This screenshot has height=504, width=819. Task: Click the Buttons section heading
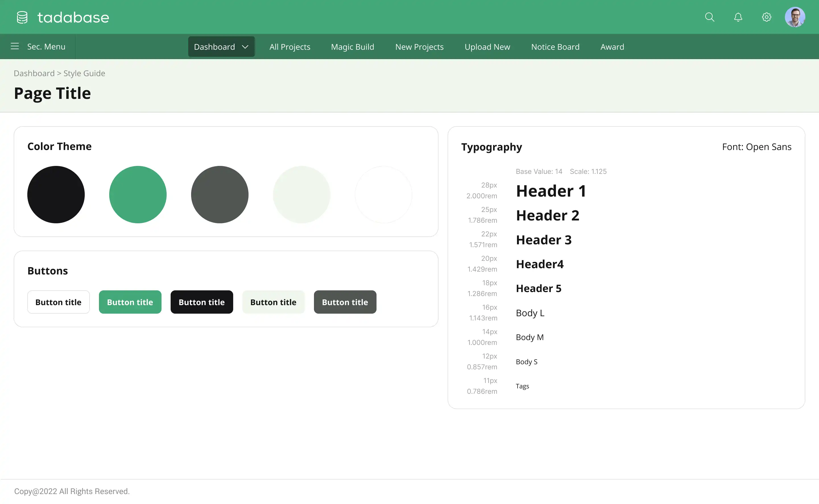point(48,271)
